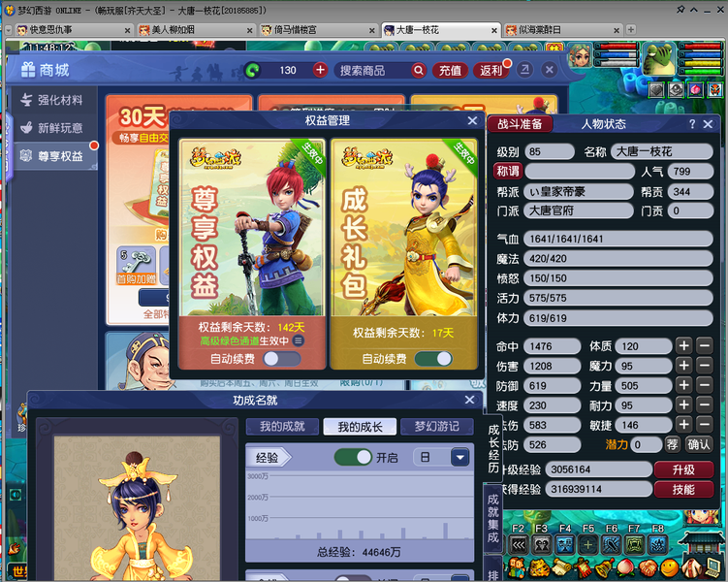This screenshot has width=728, height=582.
Task: Click the pink peach buff icon
Action: tap(695, 89)
